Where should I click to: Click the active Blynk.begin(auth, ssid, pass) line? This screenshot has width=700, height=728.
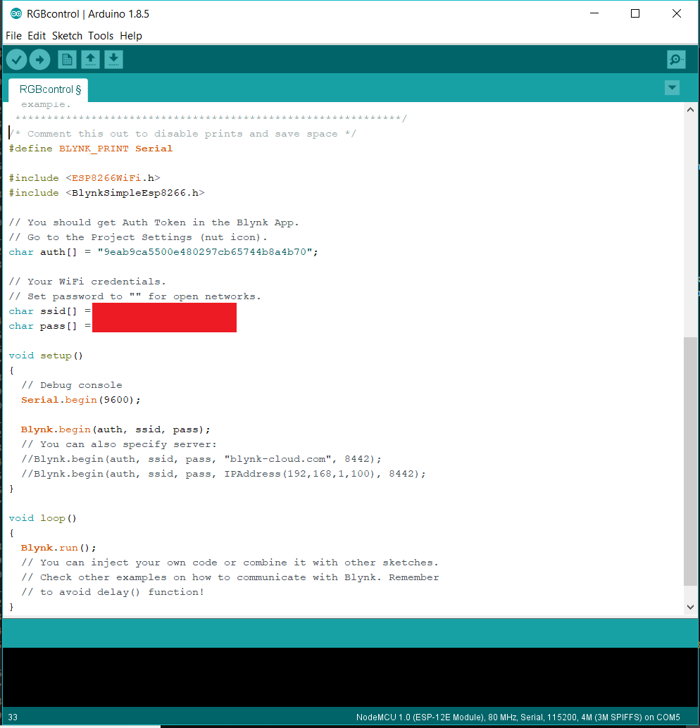tap(115, 429)
